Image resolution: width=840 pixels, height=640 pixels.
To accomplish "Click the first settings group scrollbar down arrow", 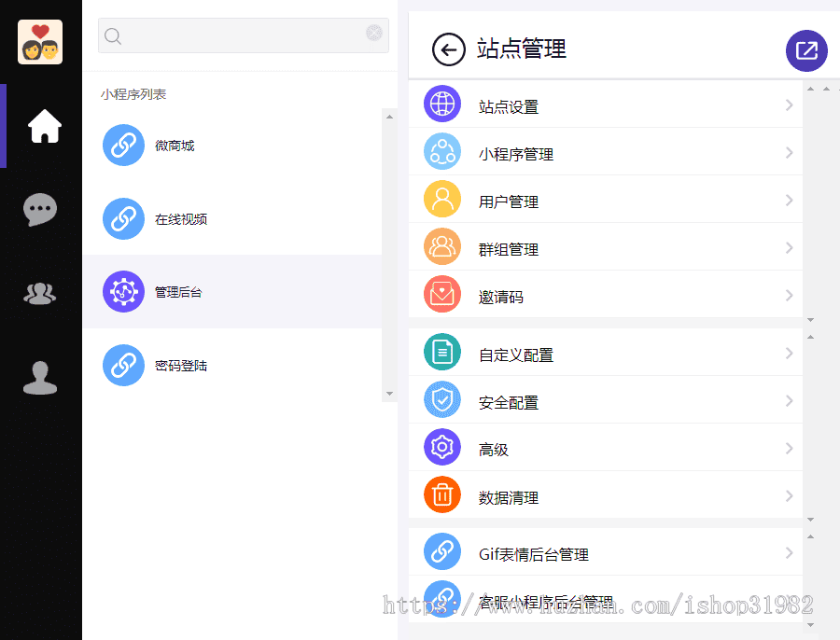I will tap(810, 320).
